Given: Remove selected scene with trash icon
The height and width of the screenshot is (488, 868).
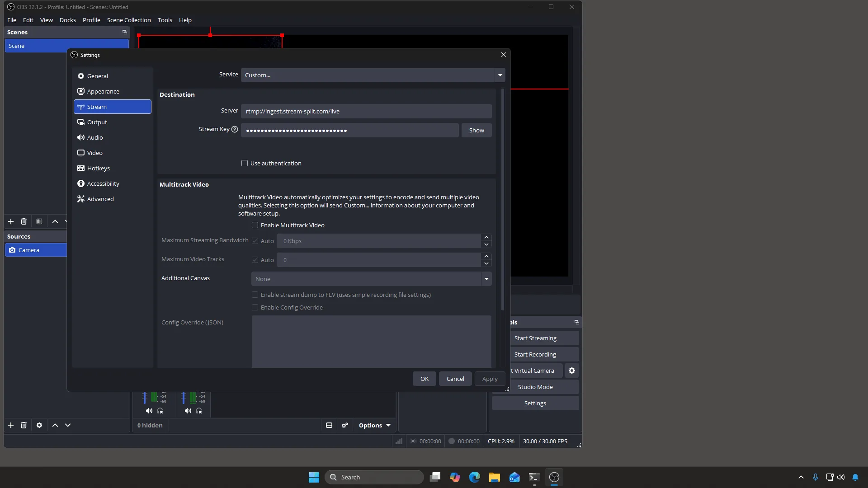Looking at the screenshot, I should [24, 221].
